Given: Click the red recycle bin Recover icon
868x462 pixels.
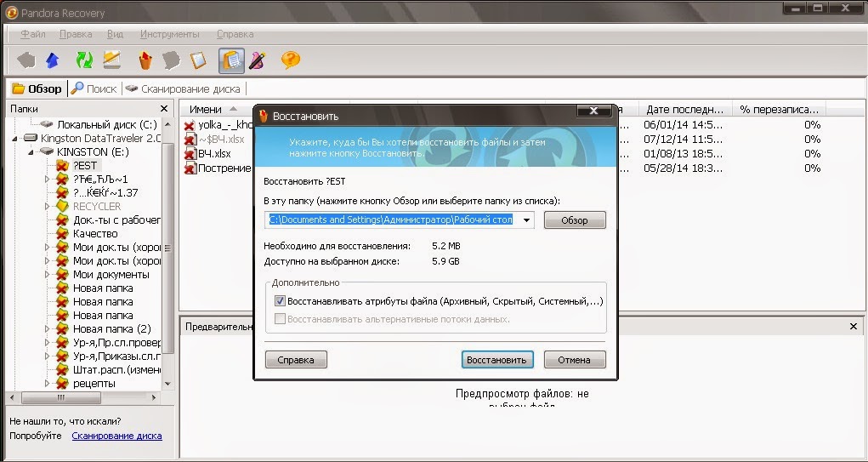Looking at the screenshot, I should pyautogui.click(x=145, y=60).
